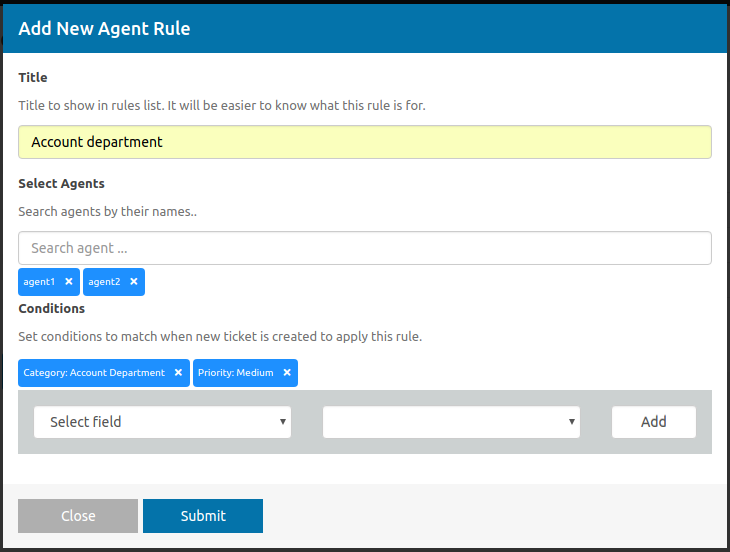
Task: Click the Set conditions description text
Action: tap(220, 336)
